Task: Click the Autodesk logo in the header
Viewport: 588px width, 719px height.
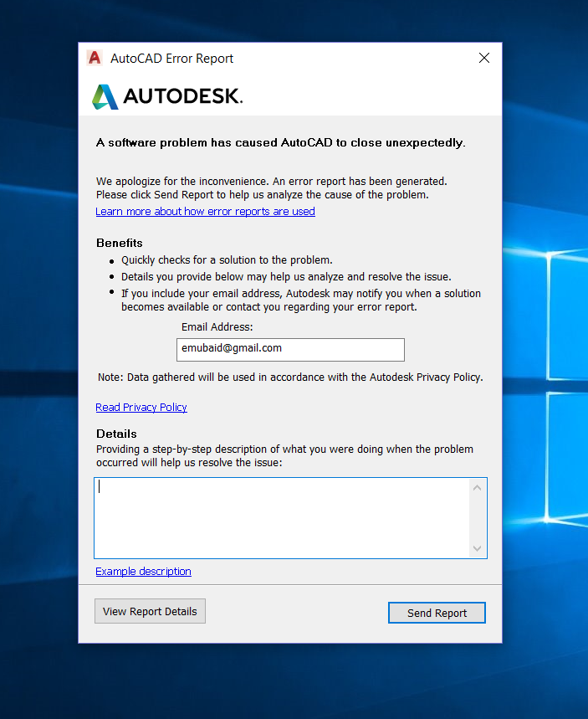Action: tap(167, 96)
